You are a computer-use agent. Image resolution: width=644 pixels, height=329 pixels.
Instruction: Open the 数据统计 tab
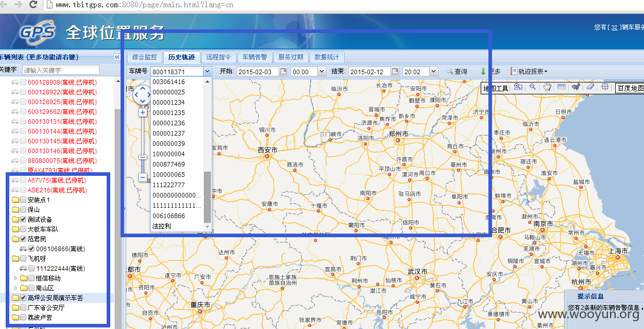pyautogui.click(x=327, y=57)
